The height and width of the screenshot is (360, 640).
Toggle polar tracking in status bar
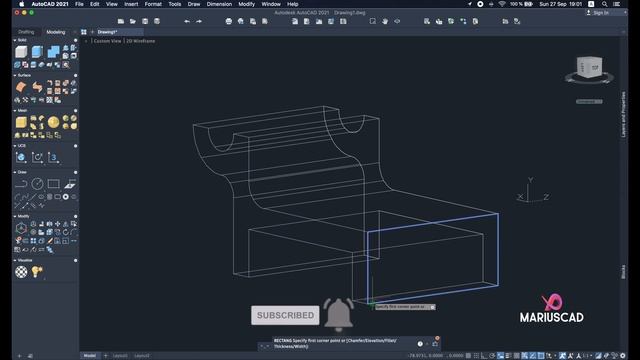tap(492, 356)
